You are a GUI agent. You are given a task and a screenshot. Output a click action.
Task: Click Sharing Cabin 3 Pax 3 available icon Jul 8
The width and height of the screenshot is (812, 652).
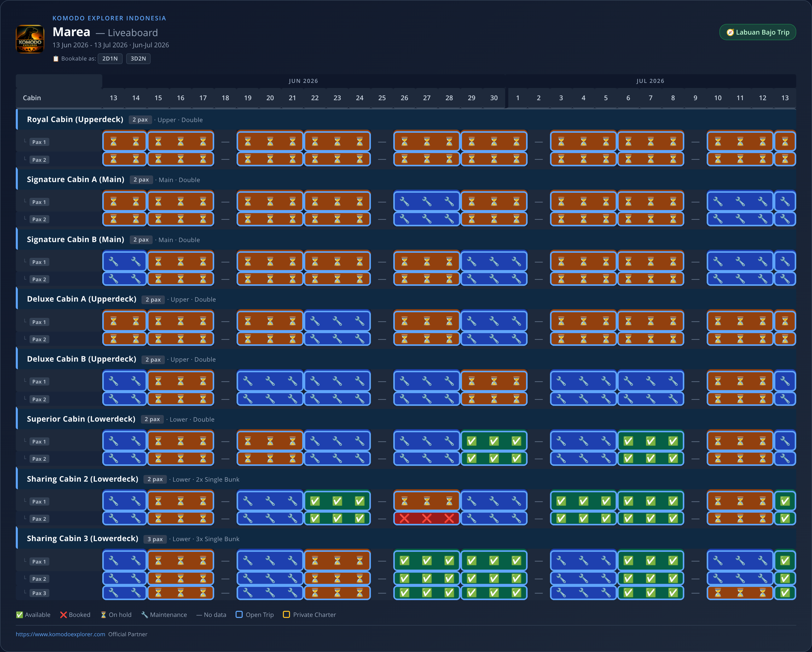[x=673, y=593]
